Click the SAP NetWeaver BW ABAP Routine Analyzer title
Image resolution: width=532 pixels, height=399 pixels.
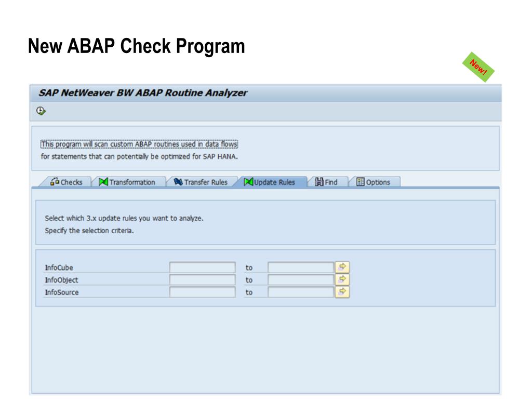pyautogui.click(x=143, y=93)
